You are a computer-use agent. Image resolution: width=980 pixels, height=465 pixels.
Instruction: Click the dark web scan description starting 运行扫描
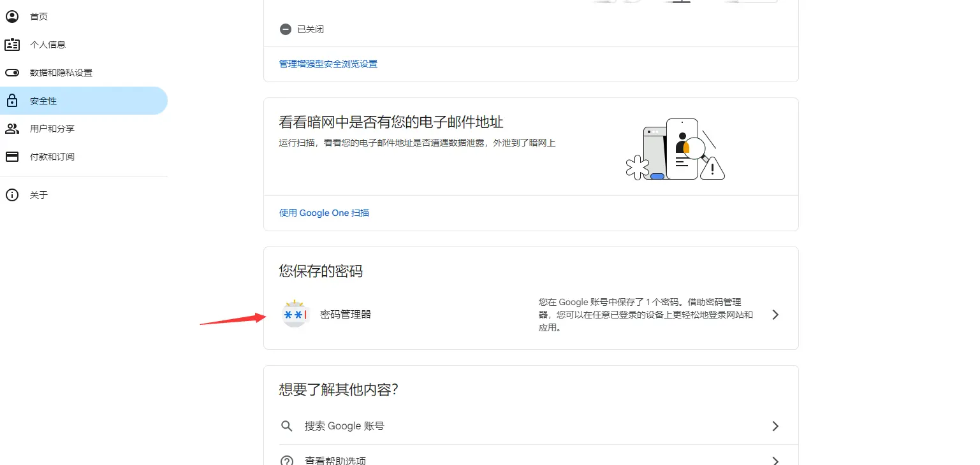418,143
